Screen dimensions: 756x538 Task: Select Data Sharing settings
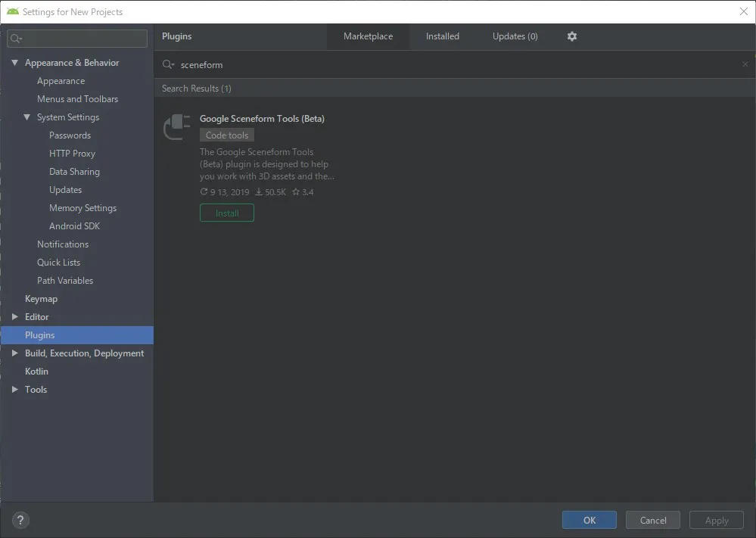click(x=74, y=172)
